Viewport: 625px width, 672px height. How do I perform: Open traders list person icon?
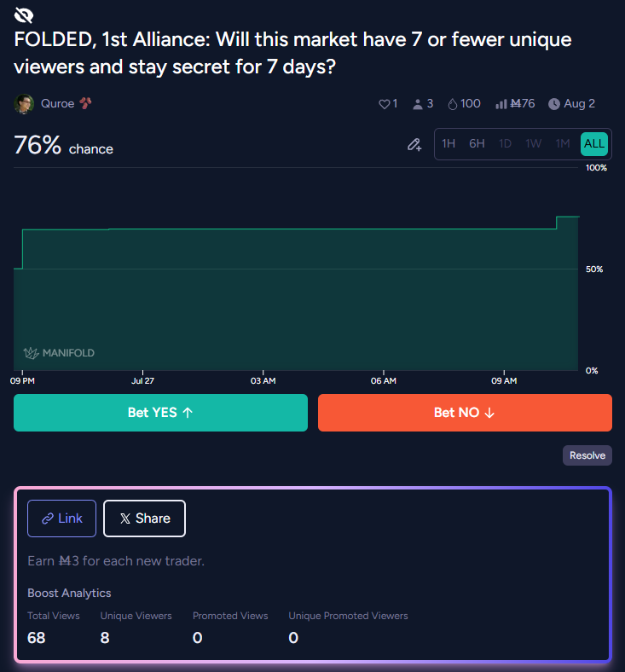(417, 104)
